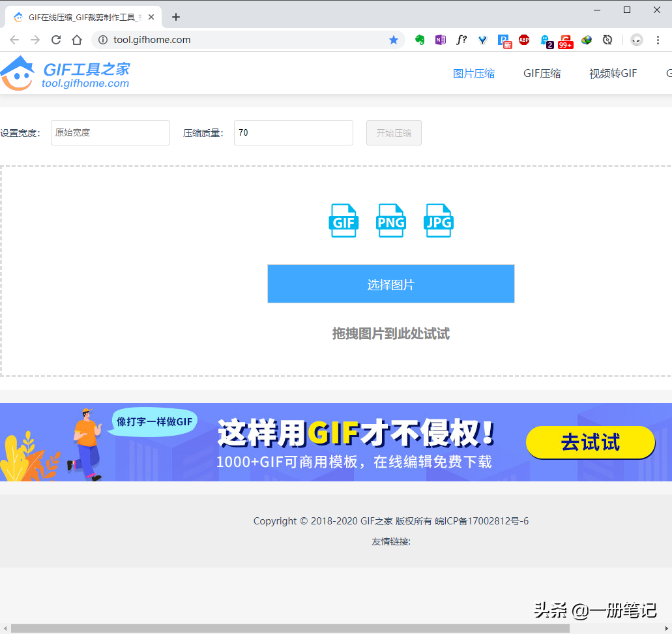This screenshot has height=634, width=672.
Task: Click the 去试试 banner button
Action: pyautogui.click(x=590, y=442)
